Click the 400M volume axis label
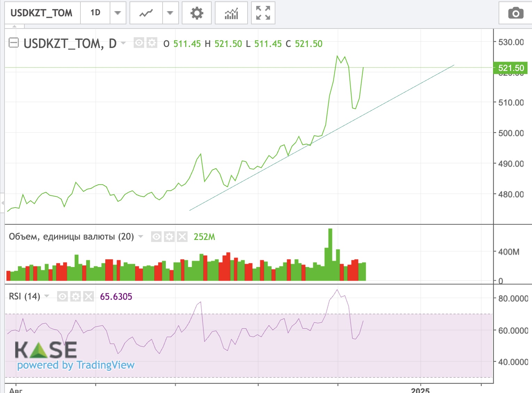 tap(509, 251)
